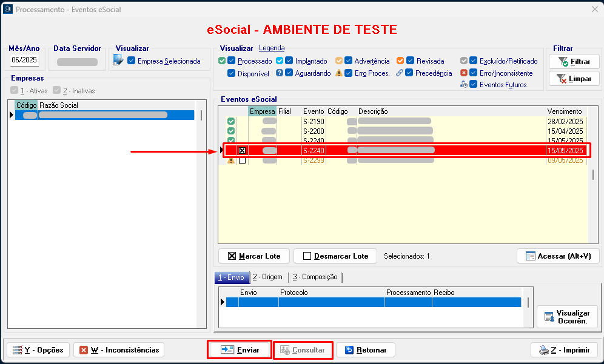
Task: Click the W - Inconsistências red X icon
Action: tap(84, 350)
